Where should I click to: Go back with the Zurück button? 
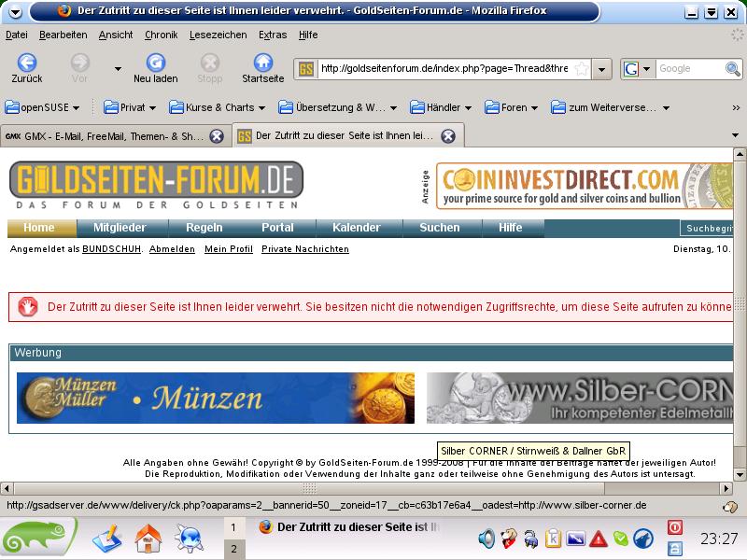(27, 68)
